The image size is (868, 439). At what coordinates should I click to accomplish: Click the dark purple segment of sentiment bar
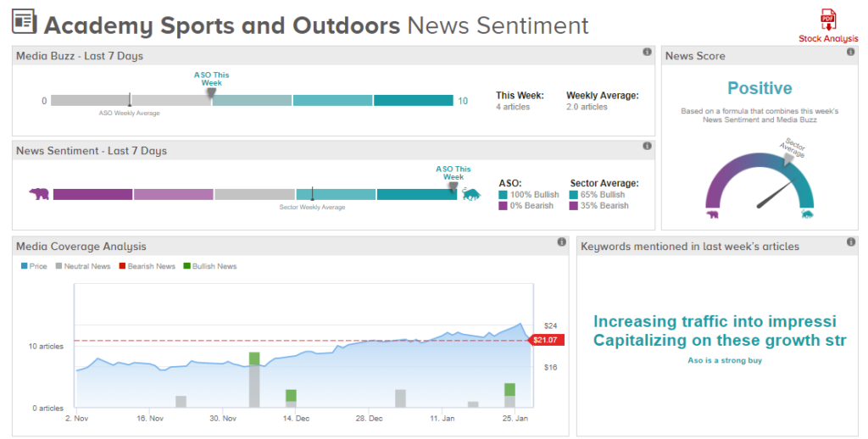(93, 194)
